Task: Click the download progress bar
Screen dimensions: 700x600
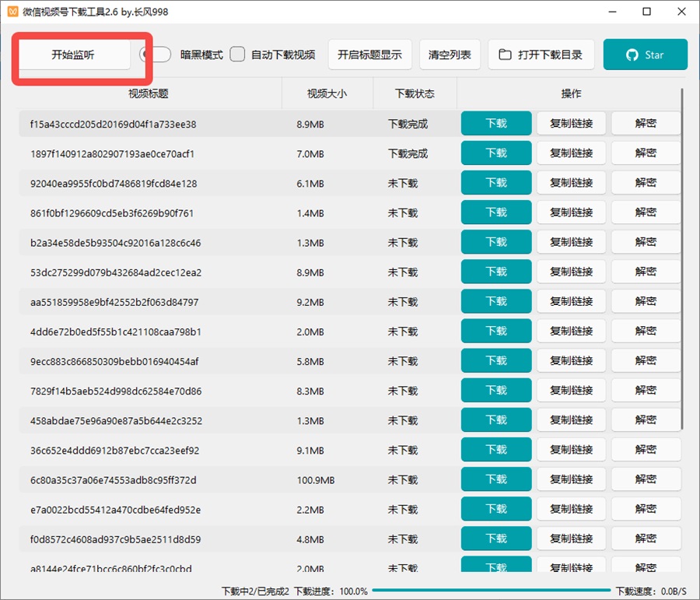Action: (491, 591)
